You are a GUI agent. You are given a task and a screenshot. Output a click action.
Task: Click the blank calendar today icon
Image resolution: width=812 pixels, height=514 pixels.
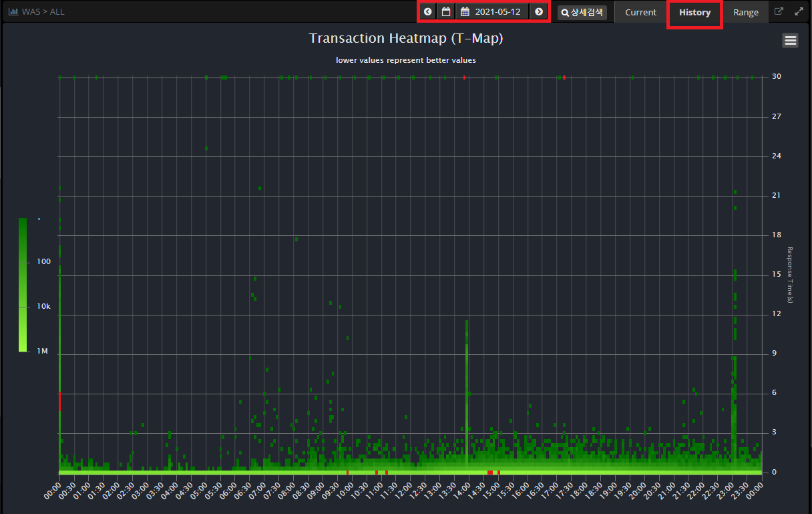click(x=446, y=12)
